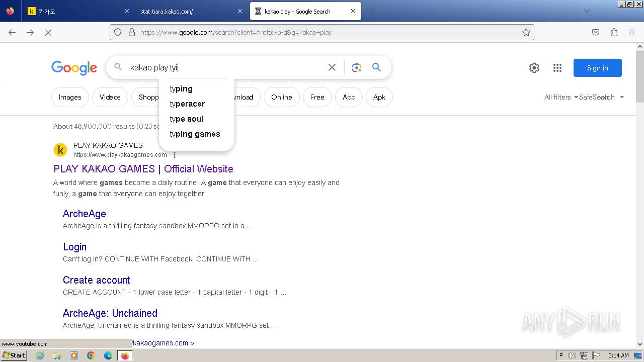Click the Sign in button
This screenshot has width=644, height=362.
click(598, 68)
